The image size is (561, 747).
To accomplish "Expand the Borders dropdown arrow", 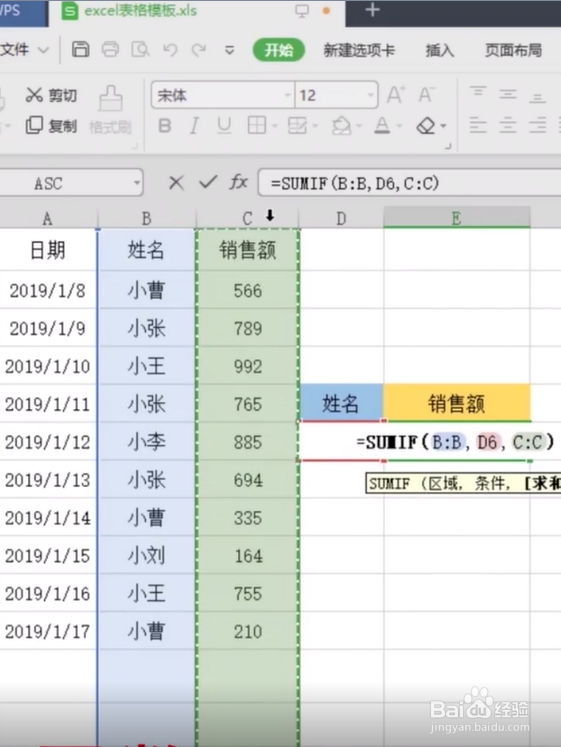I will click(275, 126).
